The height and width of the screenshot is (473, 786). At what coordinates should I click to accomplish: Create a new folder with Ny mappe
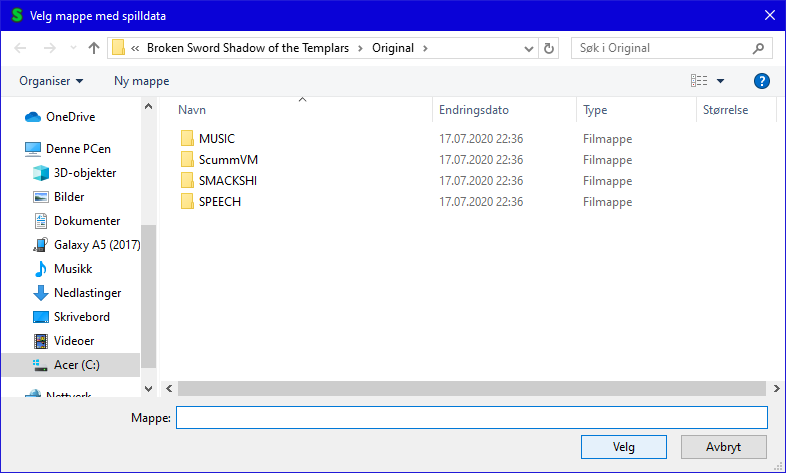141,81
